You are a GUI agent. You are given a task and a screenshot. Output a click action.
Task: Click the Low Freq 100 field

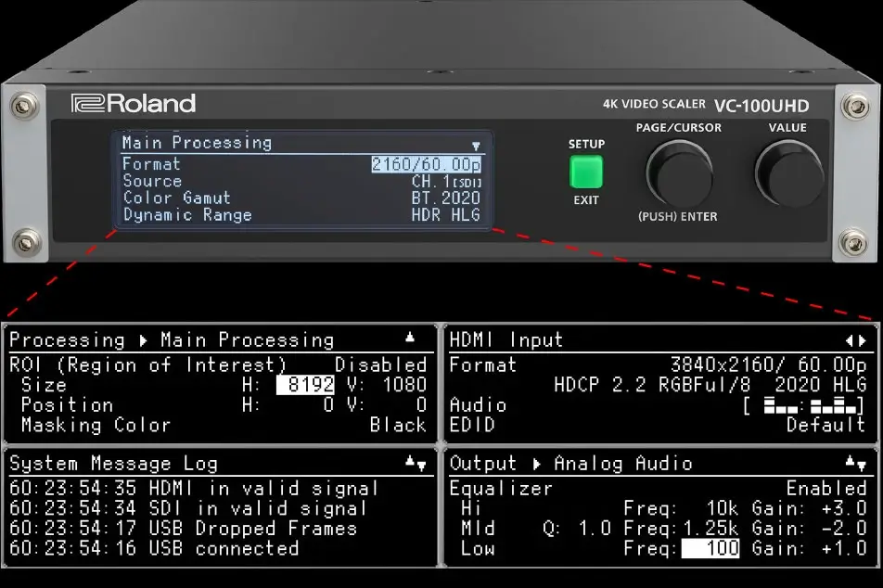(x=710, y=548)
